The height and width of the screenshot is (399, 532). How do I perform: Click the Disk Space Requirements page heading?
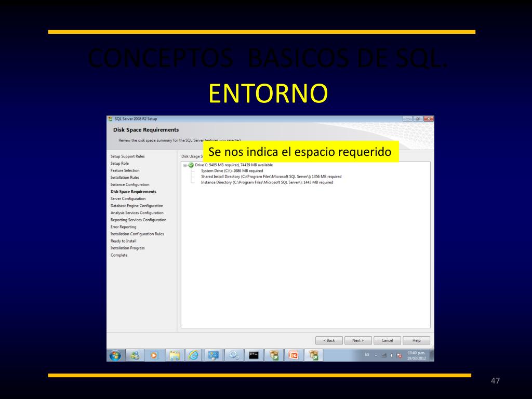(146, 130)
